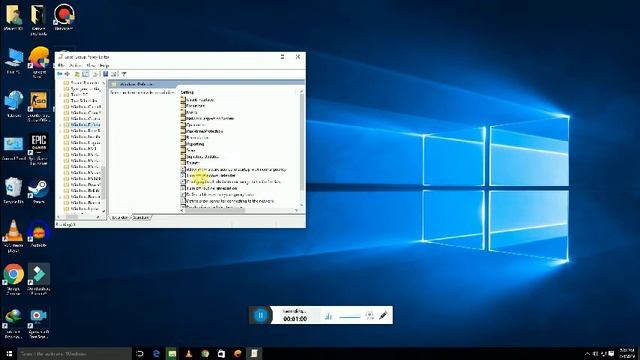640x360 pixels.
Task: Open the Audacity desktop shortcut
Action: click(39, 234)
